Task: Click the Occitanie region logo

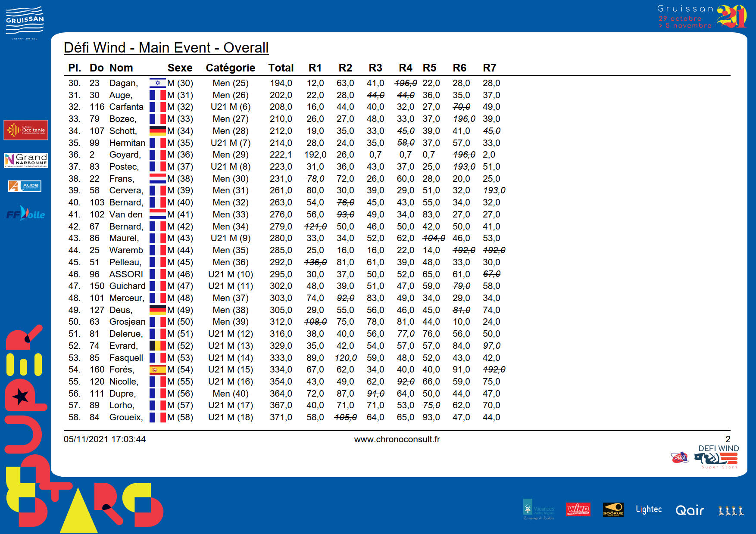Action: 26,130
